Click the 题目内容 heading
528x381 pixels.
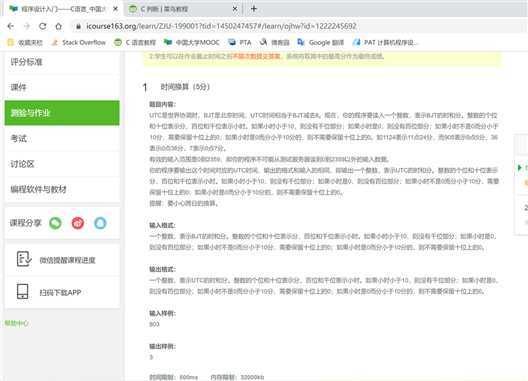163,104
